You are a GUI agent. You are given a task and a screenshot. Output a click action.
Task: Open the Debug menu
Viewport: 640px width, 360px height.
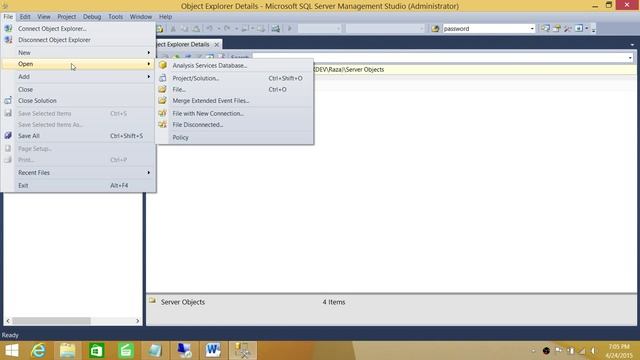pos(92,17)
